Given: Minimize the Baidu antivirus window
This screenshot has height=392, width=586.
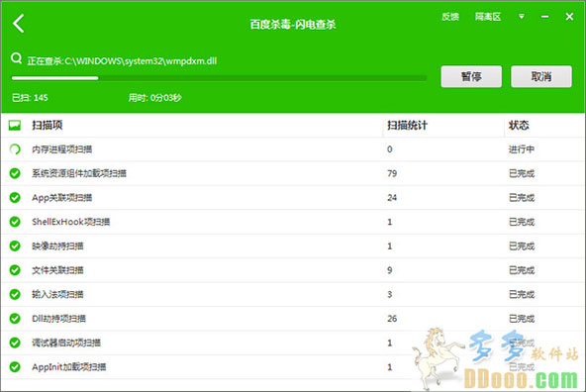Looking at the screenshot, I should click(x=544, y=17).
